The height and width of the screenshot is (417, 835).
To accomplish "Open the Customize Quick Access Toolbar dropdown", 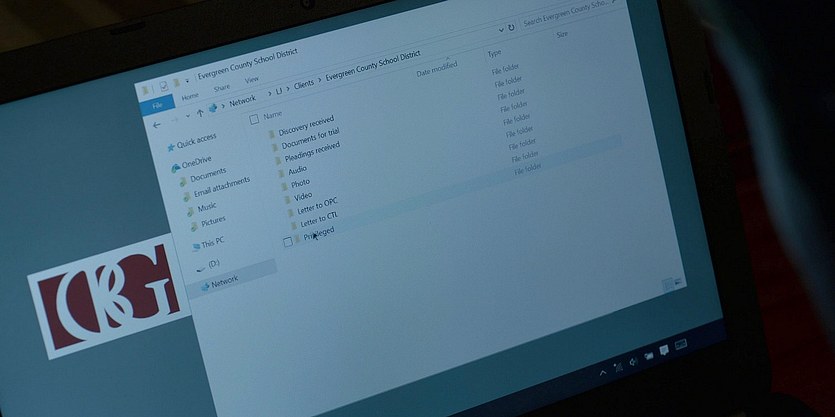I will click(x=187, y=81).
